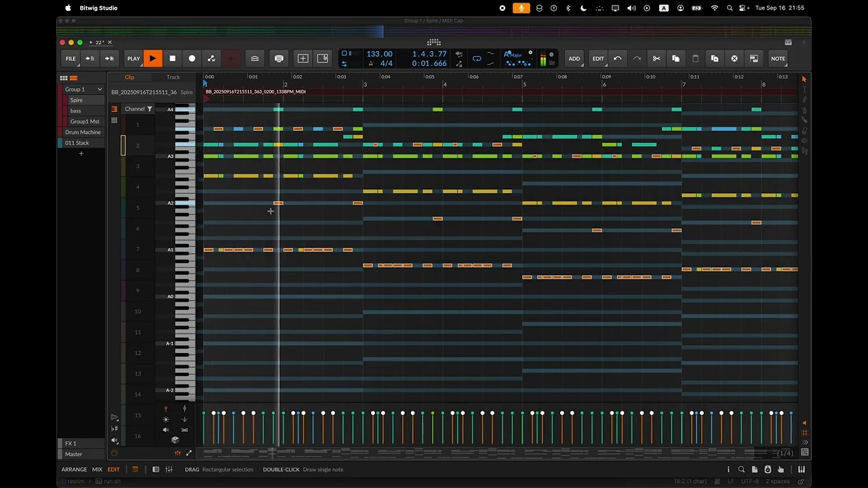868x488 pixels.
Task: Toggle the arranger loop button
Action: coord(477,59)
